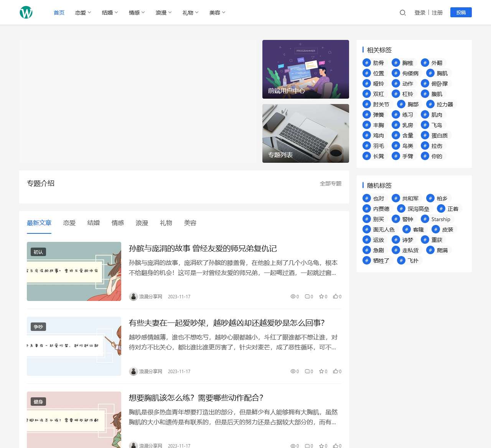
Task: Select 首页 in the navigation menu
Action: tap(59, 12)
